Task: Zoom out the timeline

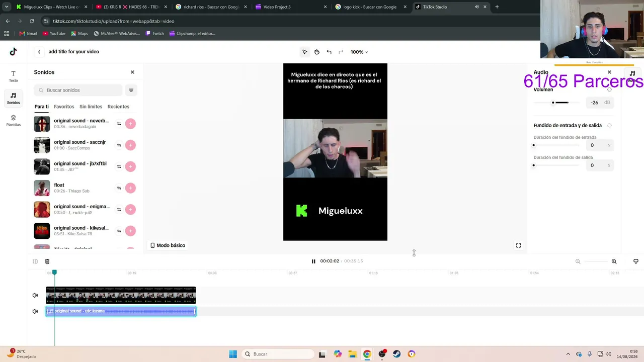Action: pyautogui.click(x=578, y=261)
